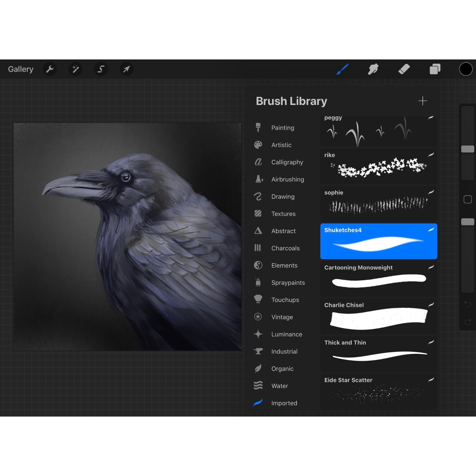
Task: Open the selected Shuketches4 brush
Action: [x=379, y=241]
